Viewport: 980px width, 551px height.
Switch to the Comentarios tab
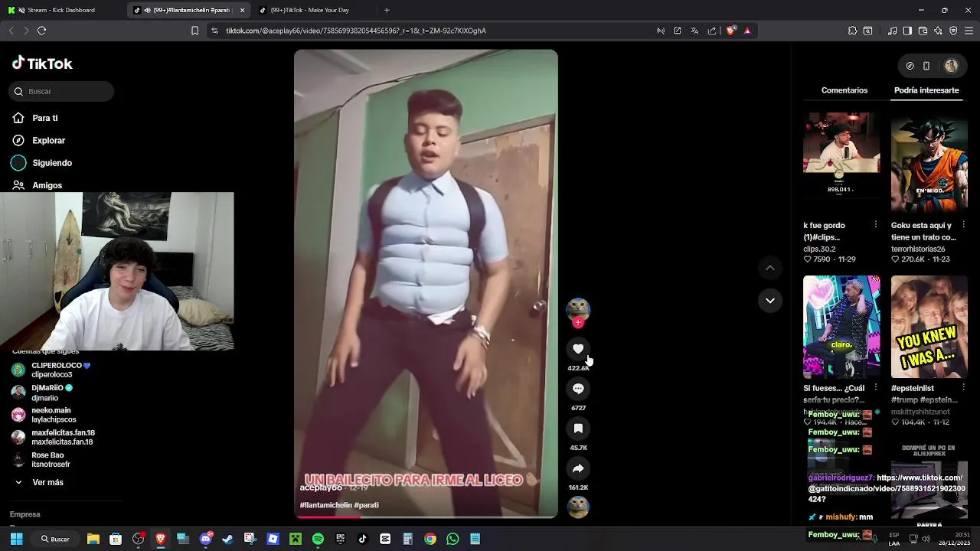click(x=844, y=90)
